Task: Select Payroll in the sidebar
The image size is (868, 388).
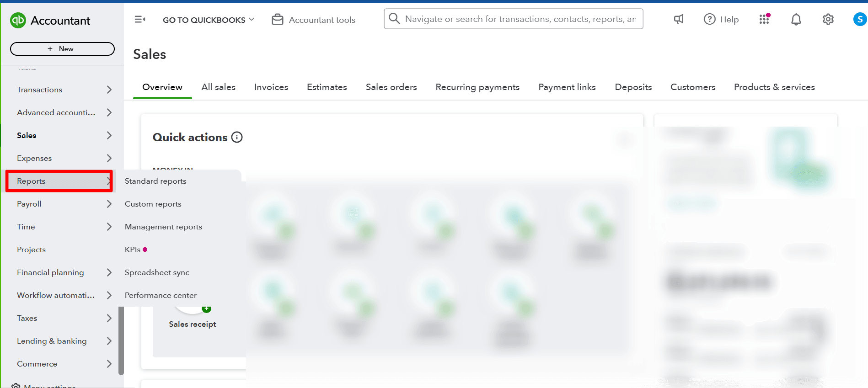Action: click(29, 204)
